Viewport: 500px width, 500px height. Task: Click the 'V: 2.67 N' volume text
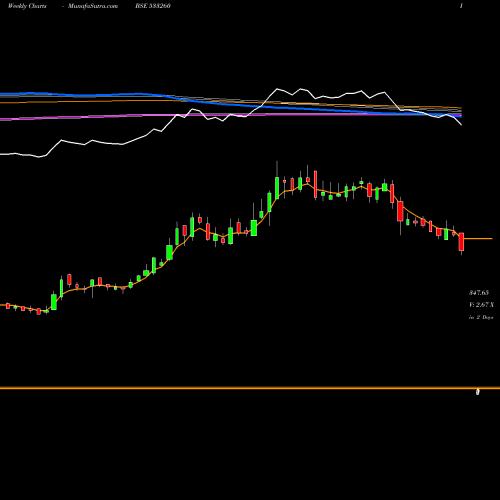pos(481,305)
